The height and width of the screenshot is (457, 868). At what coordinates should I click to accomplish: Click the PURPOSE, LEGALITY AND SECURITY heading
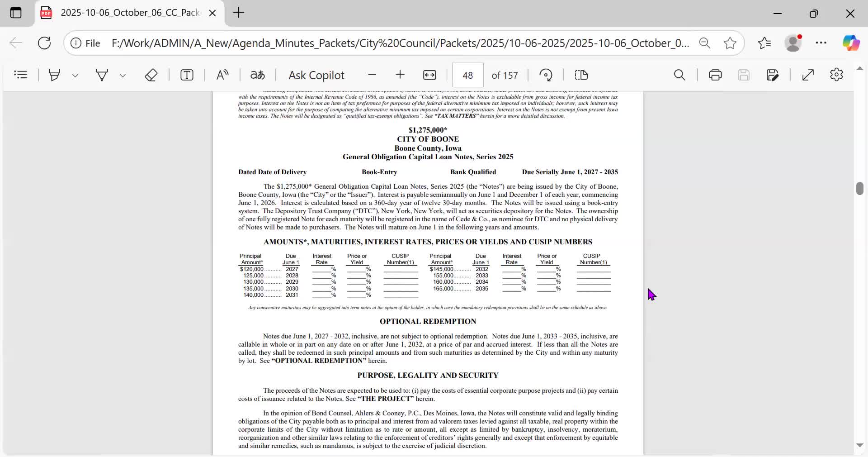coord(428,375)
